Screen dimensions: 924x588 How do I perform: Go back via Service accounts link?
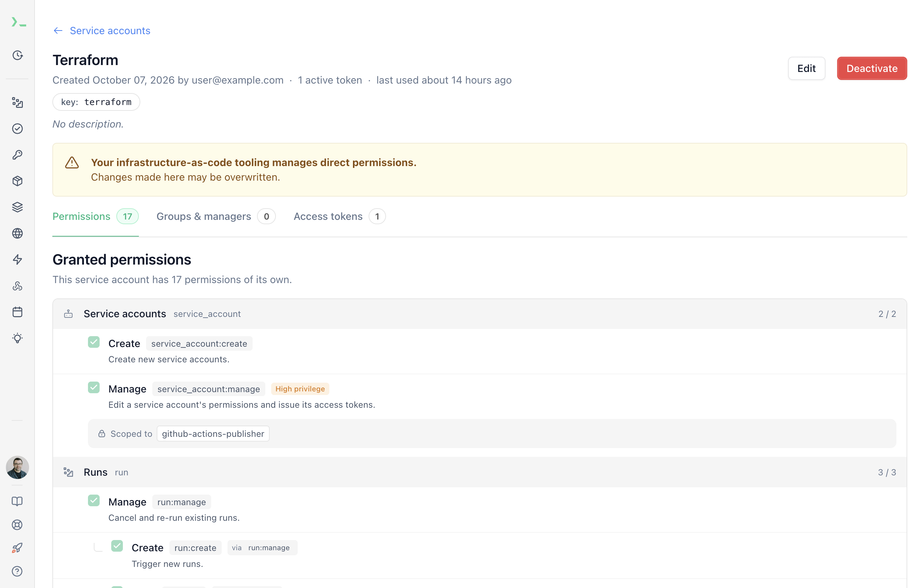(110, 31)
